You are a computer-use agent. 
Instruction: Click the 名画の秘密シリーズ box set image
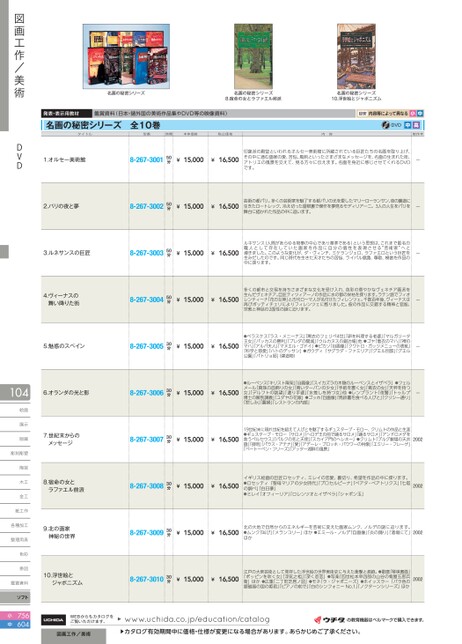pos(126,56)
